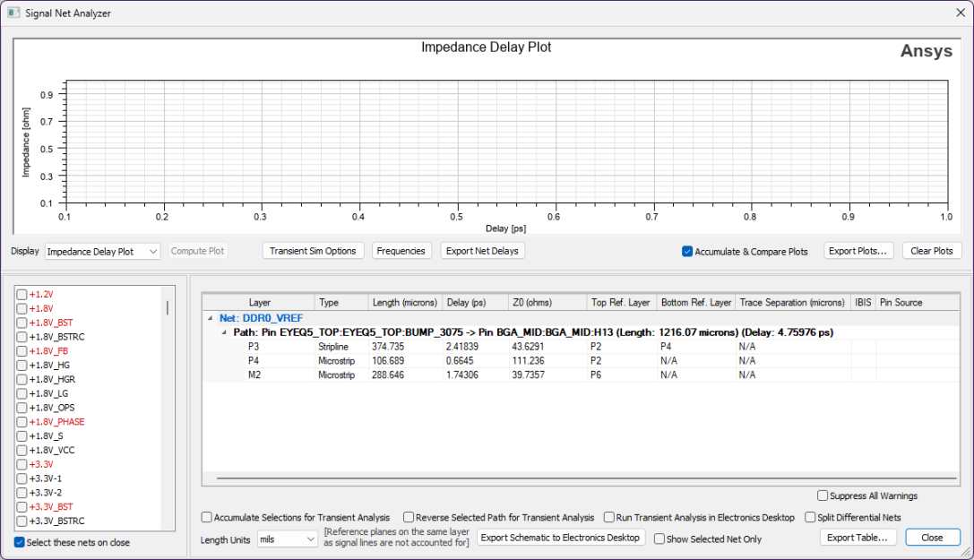Click the Z0 value 111.236

[528, 361]
